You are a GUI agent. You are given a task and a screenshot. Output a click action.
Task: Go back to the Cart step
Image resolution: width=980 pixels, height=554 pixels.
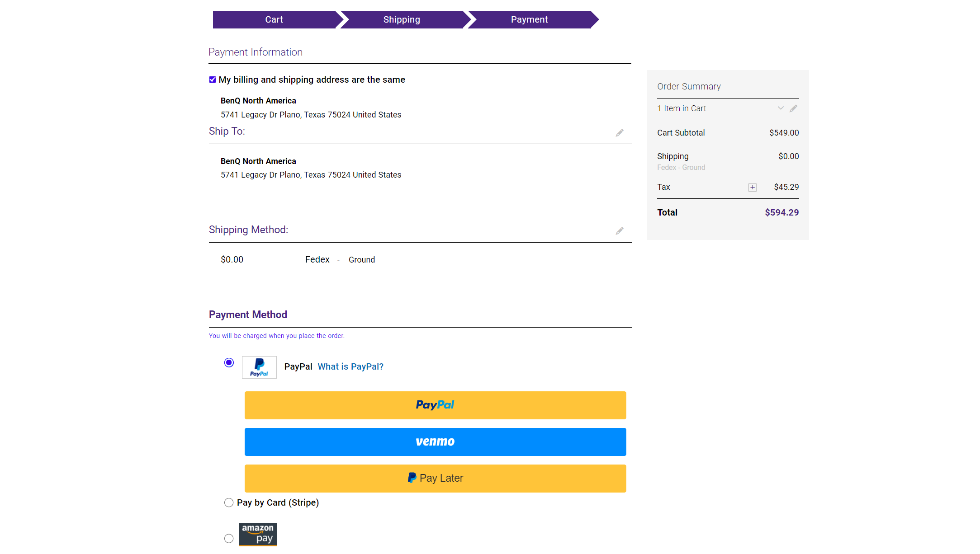pos(274,19)
